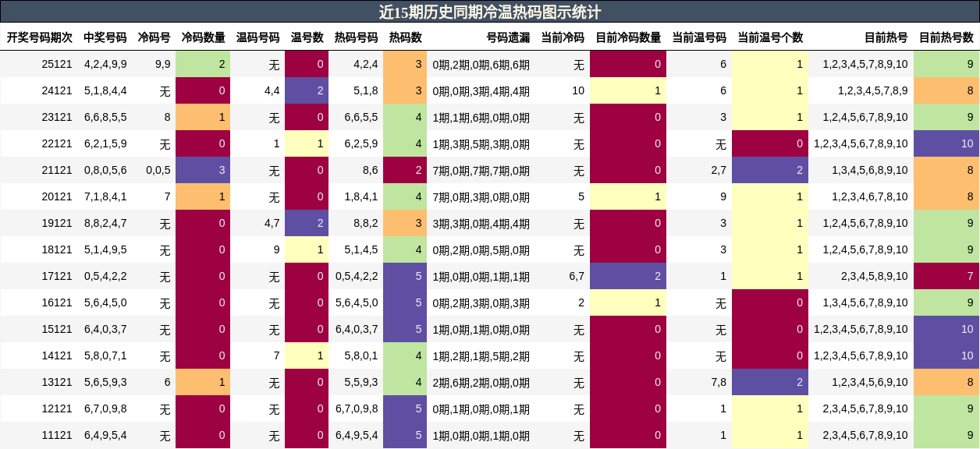The image size is (980, 449).
Task: Click the 当前冷码 column header
Action: pos(563,37)
